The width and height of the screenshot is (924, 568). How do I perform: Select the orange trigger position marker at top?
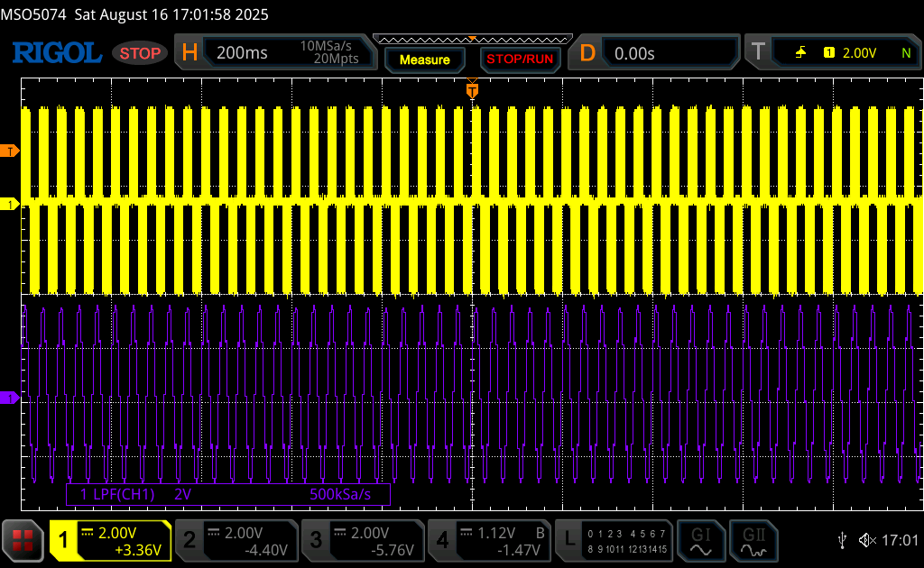pos(472,90)
